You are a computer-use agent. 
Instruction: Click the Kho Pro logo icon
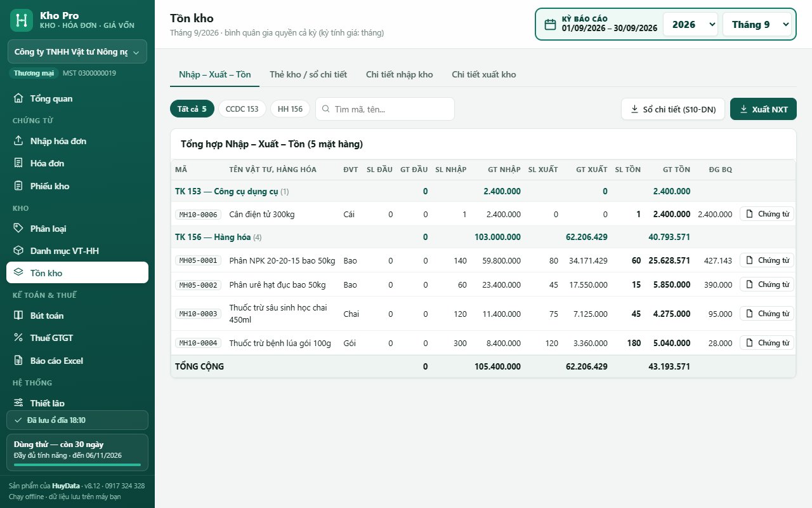(x=22, y=20)
